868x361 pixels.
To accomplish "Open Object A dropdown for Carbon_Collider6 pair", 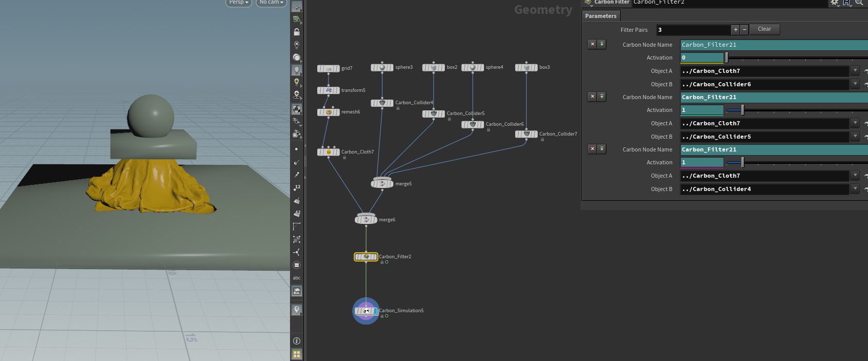I will tap(855, 71).
